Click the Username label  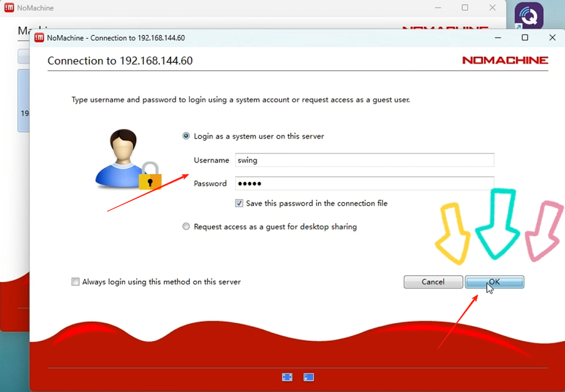click(x=211, y=161)
